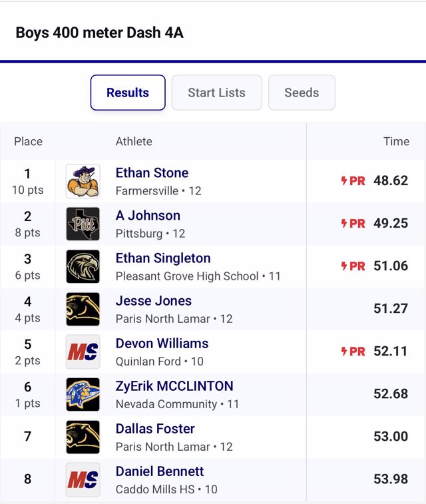The height and width of the screenshot is (504, 426).
Task: Click the Time column header
Action: click(397, 141)
